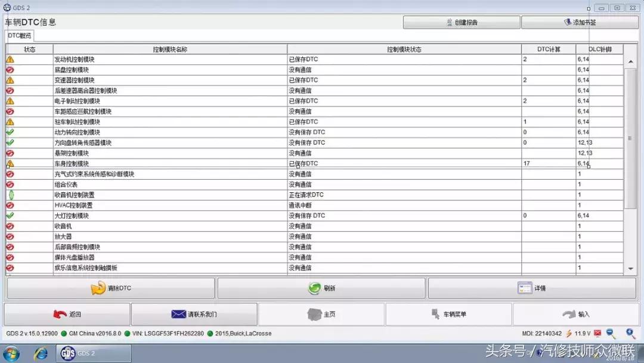The height and width of the screenshot is (363, 644).
Task: Click the envelope icon on 请联系我们 button
Action: click(177, 313)
